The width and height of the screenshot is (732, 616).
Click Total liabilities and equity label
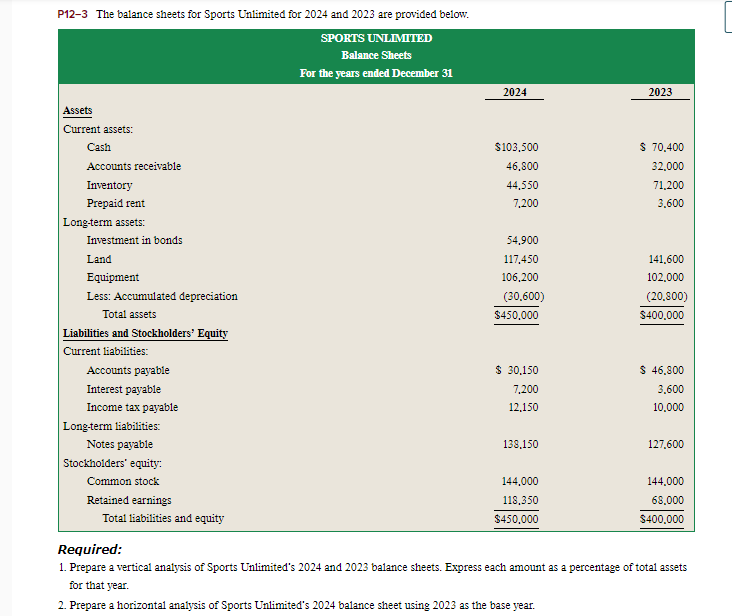[x=163, y=518]
